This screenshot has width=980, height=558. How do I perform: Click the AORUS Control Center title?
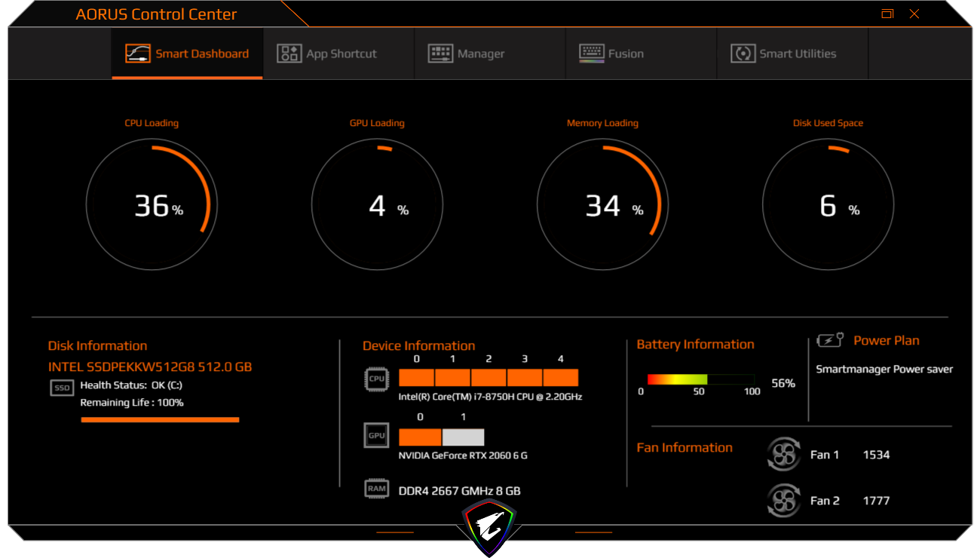(x=157, y=14)
